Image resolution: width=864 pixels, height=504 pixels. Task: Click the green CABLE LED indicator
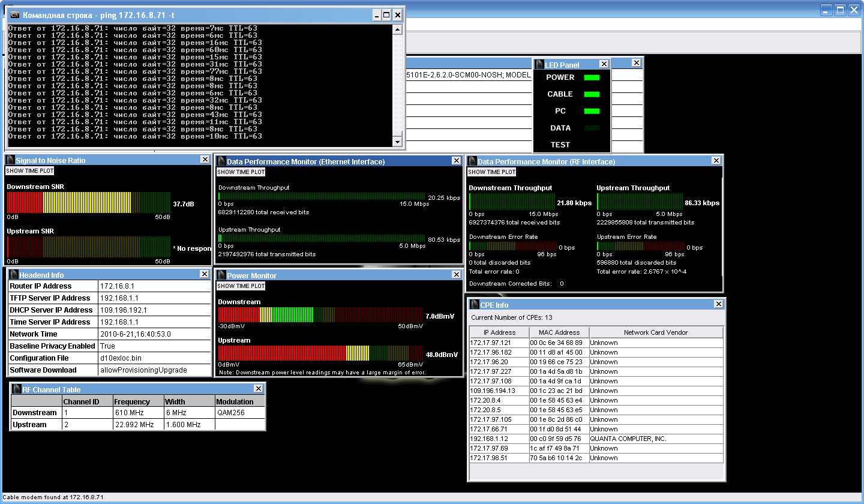592,94
